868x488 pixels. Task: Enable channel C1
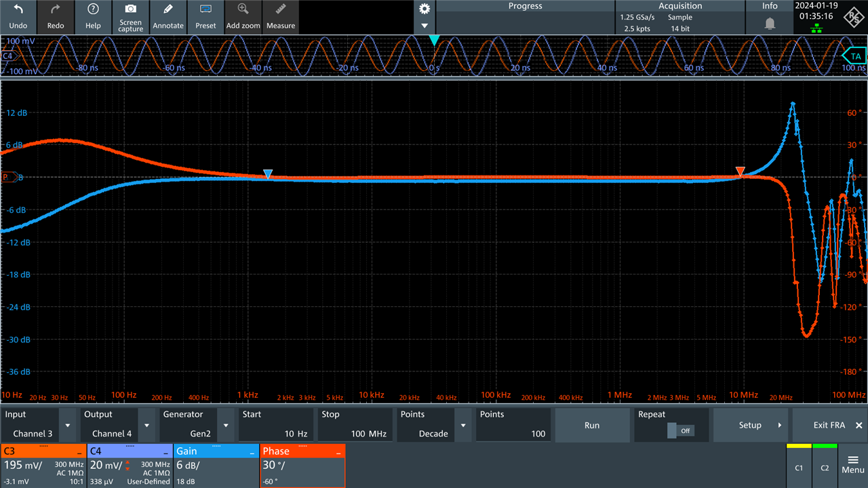point(799,466)
